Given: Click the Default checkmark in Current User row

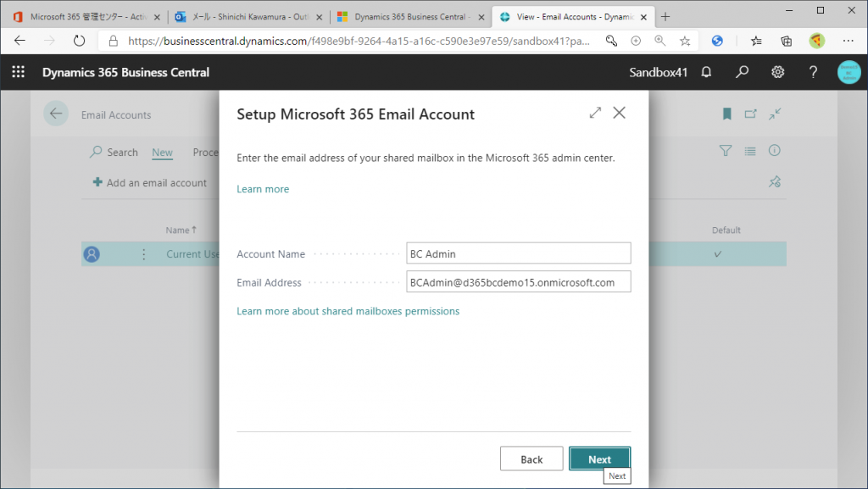Looking at the screenshot, I should click(x=718, y=254).
